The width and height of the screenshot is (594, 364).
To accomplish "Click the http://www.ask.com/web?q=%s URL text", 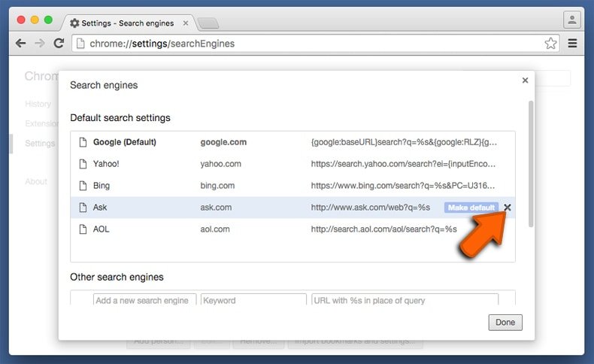I will coord(371,208).
